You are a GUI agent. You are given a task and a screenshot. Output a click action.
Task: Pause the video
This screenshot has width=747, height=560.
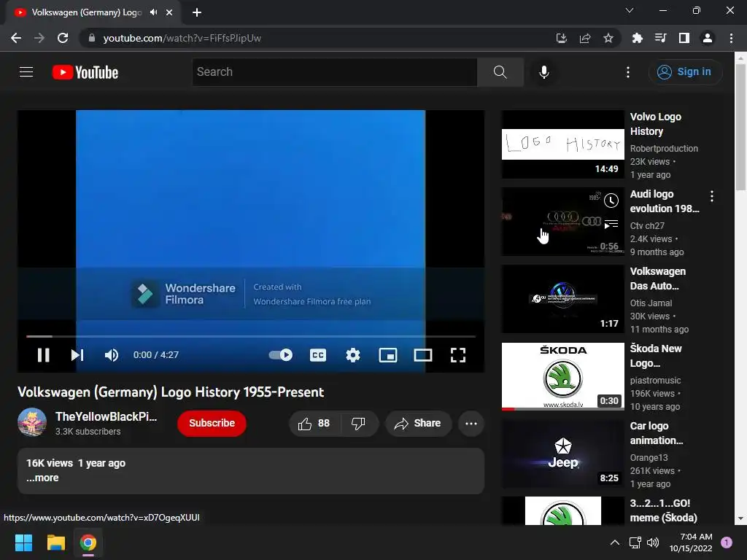pyautogui.click(x=43, y=355)
